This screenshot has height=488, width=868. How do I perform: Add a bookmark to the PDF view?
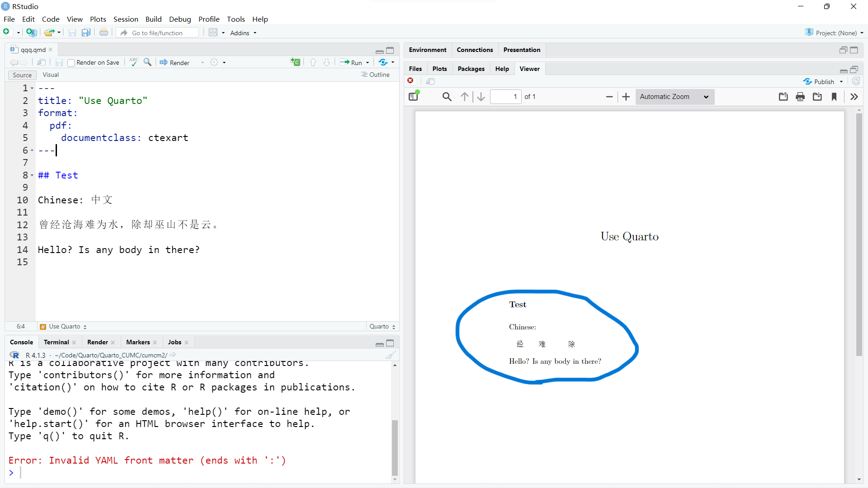[x=834, y=96]
